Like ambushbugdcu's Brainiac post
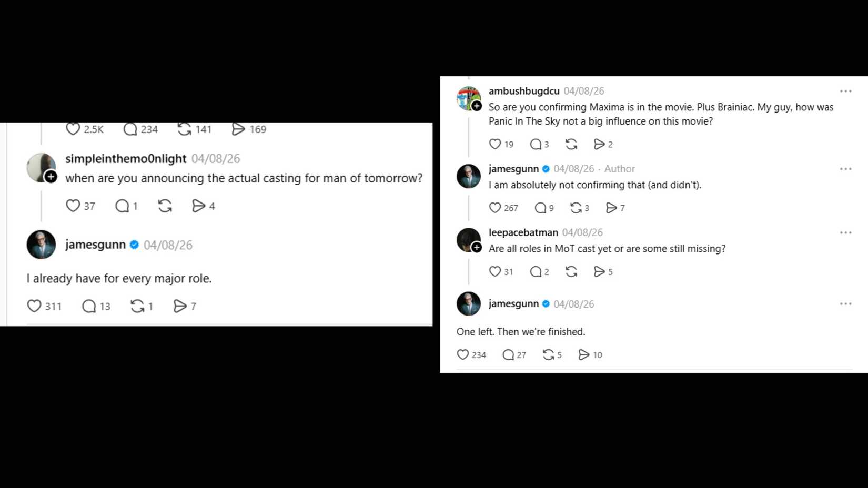This screenshot has width=868, height=488. pos(496,144)
